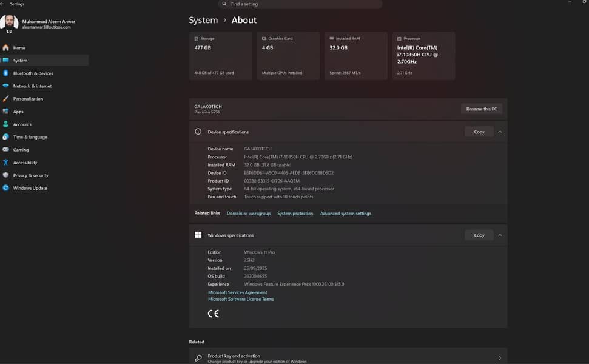Click the Processor card icon
This screenshot has width=589, height=364.
399,39
